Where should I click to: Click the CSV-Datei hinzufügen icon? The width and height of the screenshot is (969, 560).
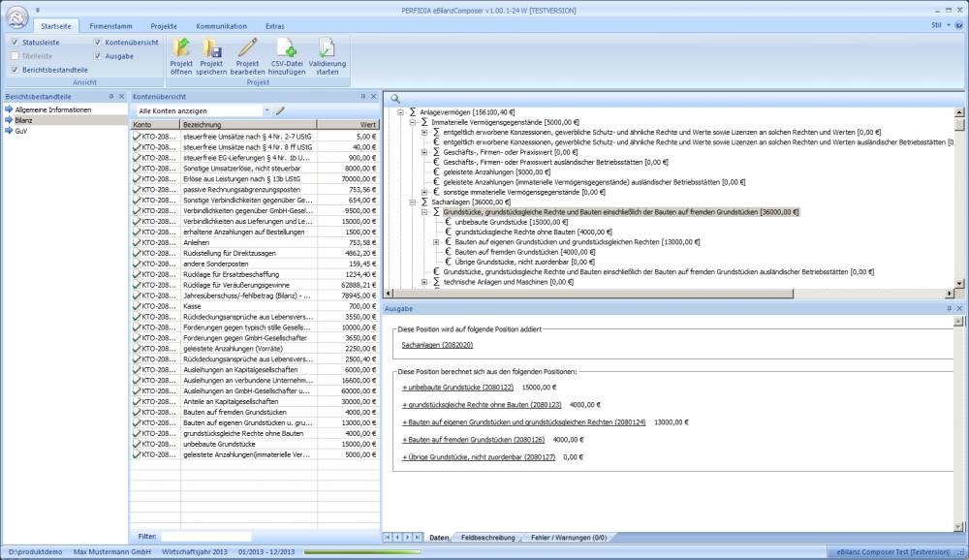click(x=287, y=47)
